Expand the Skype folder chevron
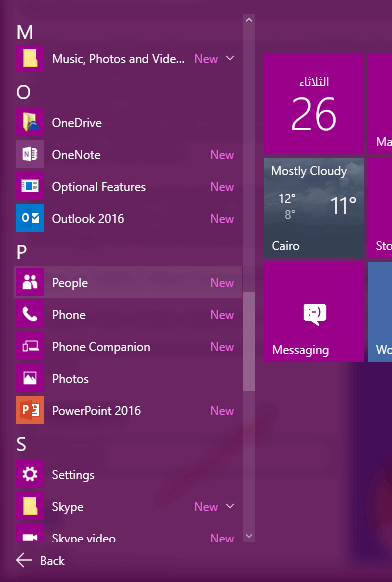 tap(230, 506)
